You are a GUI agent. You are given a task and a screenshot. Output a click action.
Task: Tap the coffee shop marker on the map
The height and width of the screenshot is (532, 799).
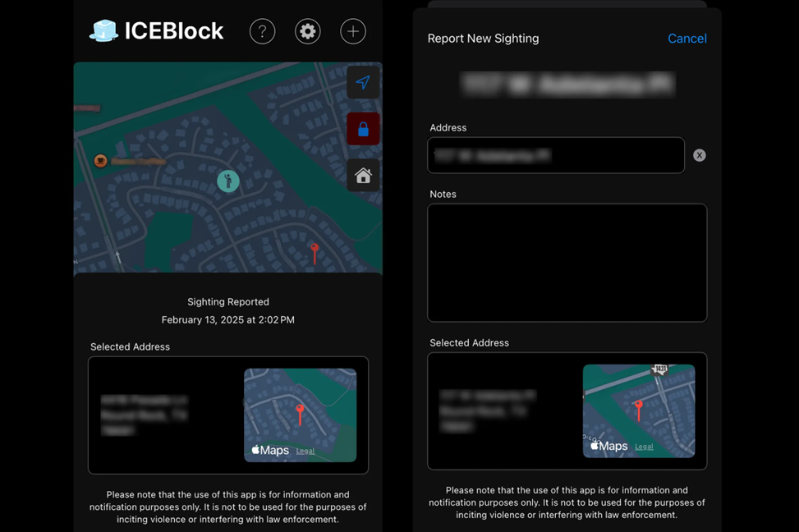[x=100, y=161]
